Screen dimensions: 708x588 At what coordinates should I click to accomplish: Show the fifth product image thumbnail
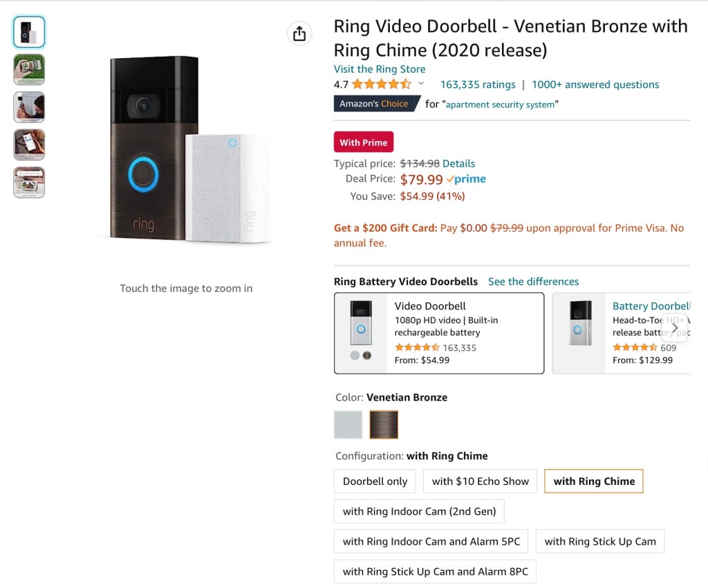pos(29,182)
